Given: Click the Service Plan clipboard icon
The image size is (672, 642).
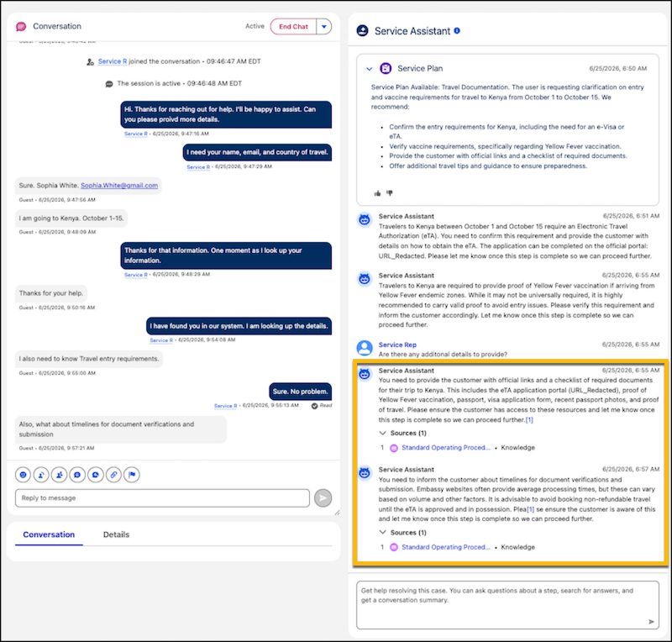Looking at the screenshot, I should [x=386, y=68].
